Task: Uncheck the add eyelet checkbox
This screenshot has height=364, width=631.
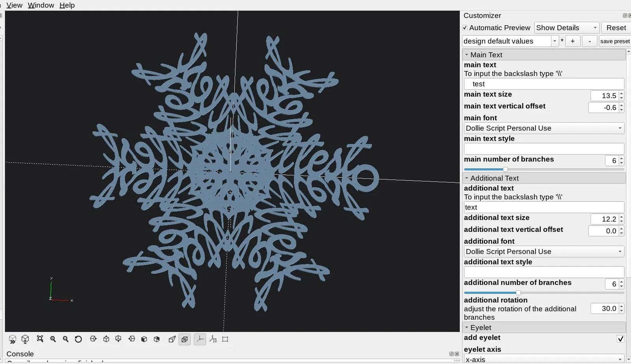Action: (x=620, y=339)
